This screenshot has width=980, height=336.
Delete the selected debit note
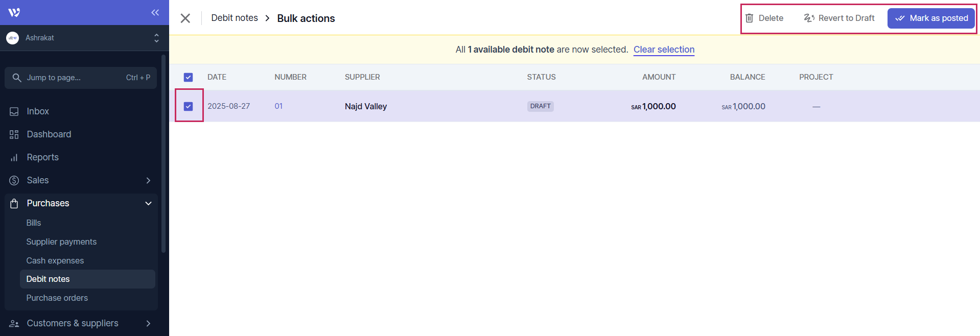point(764,18)
